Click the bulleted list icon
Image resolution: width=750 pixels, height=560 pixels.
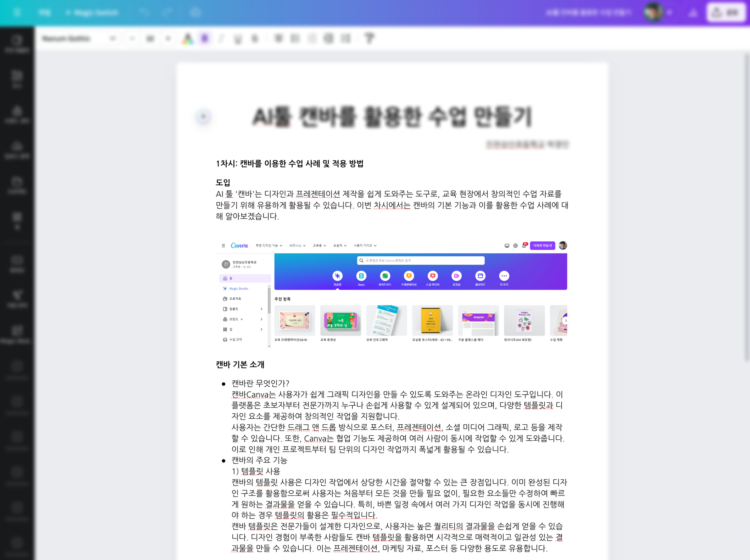click(295, 38)
